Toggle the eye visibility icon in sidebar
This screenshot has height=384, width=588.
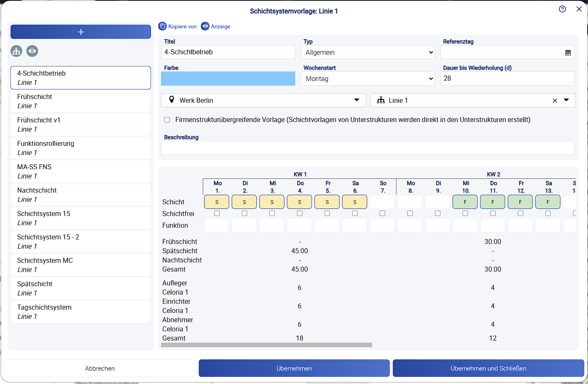[x=32, y=51]
